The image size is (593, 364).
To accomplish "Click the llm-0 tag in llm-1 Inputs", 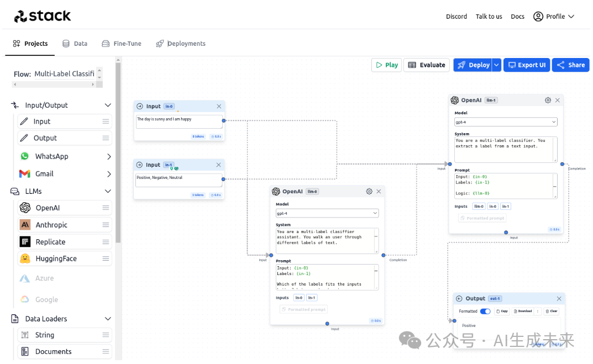I will (479, 207).
